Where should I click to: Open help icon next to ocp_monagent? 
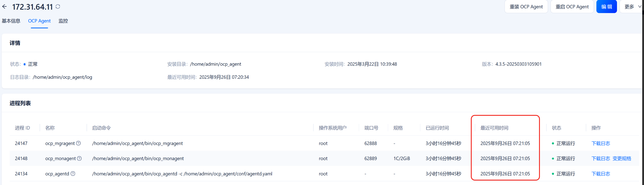79,158
